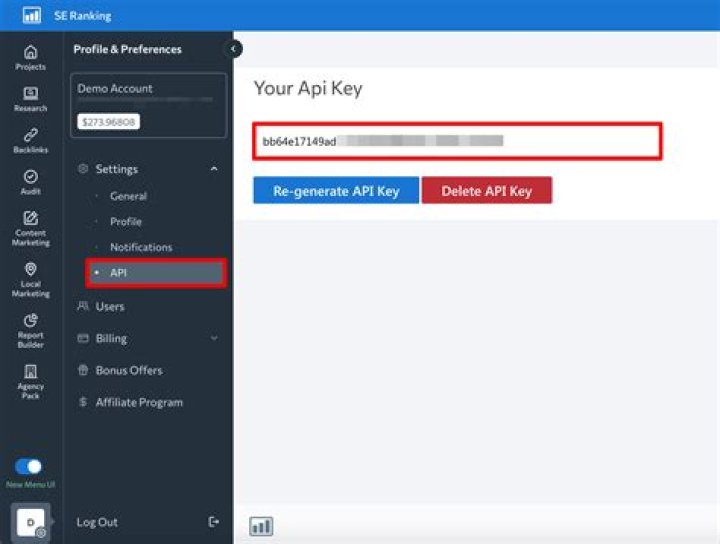Click the API key input field
The width and height of the screenshot is (720, 544).
[457, 141]
